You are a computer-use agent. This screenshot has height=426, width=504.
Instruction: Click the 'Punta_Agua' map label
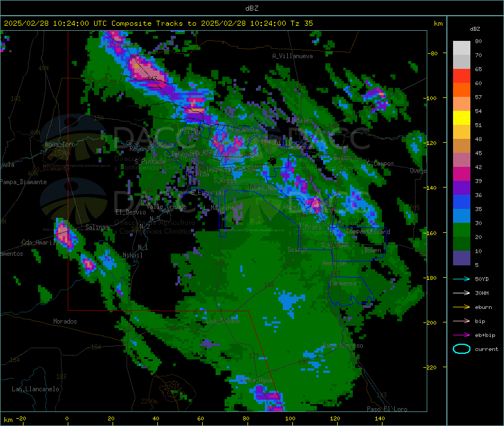(x=255, y=380)
